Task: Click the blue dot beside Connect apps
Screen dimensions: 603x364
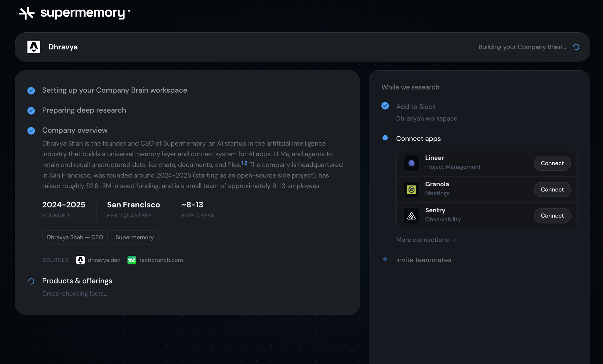Action: click(385, 138)
